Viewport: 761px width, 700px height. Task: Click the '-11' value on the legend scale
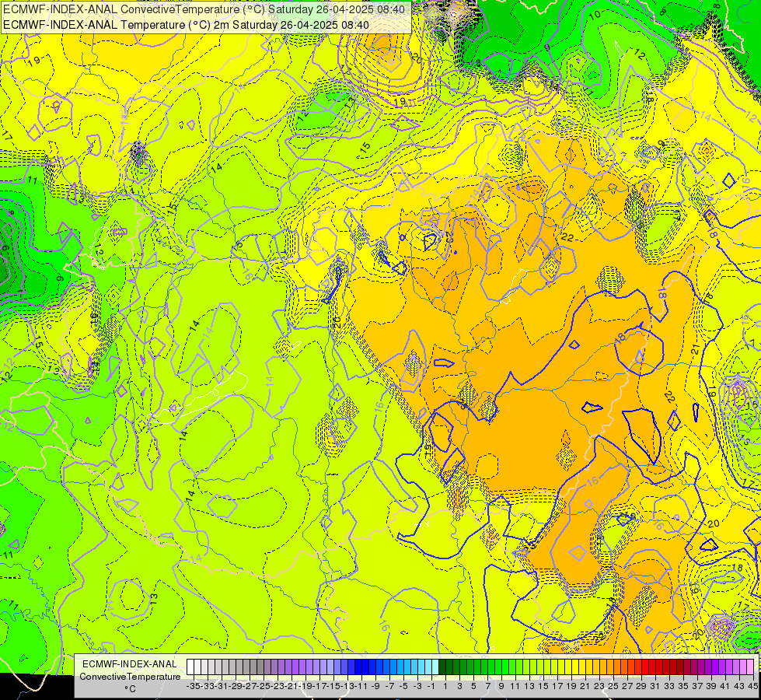coord(361,687)
